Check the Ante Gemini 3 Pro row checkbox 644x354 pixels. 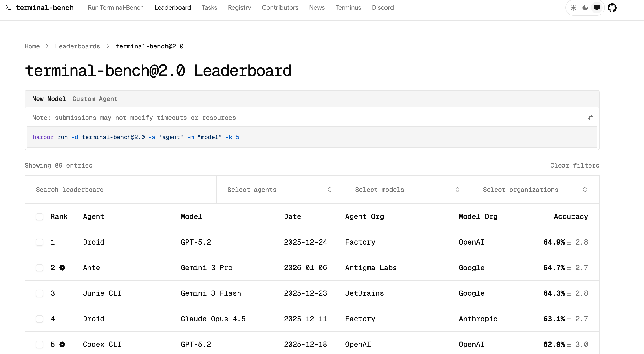(40, 268)
